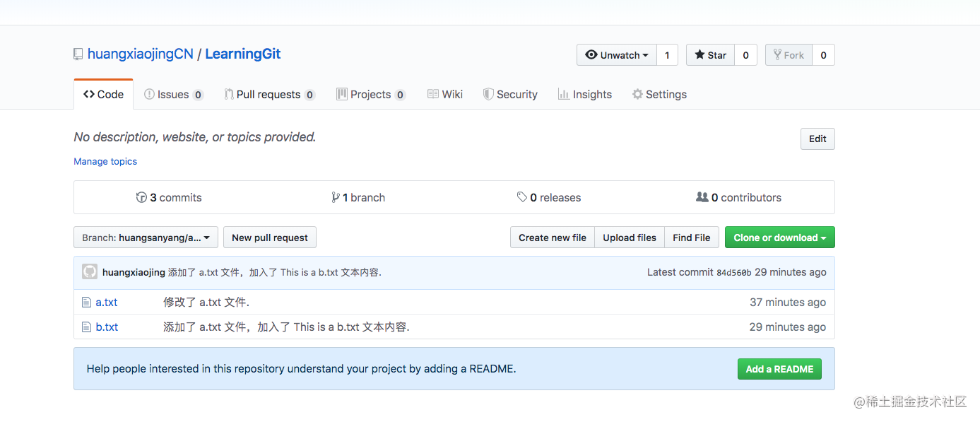Open the b.txt file
The image size is (980, 422).
pos(107,327)
